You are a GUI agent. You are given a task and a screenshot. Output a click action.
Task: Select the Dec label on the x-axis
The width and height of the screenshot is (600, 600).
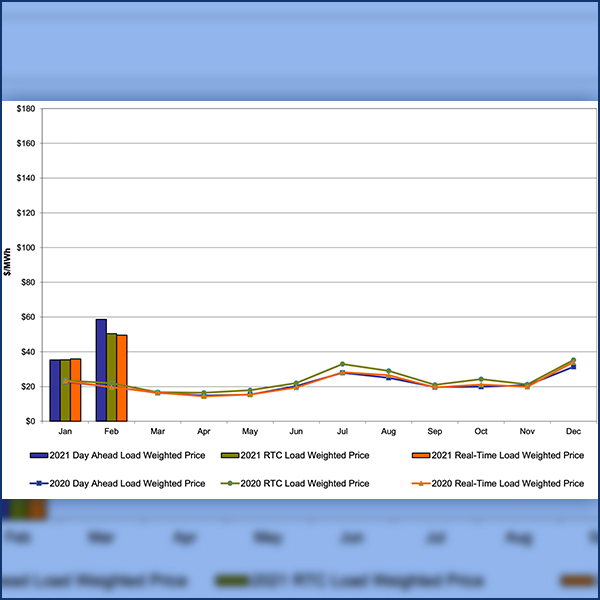[x=573, y=432]
